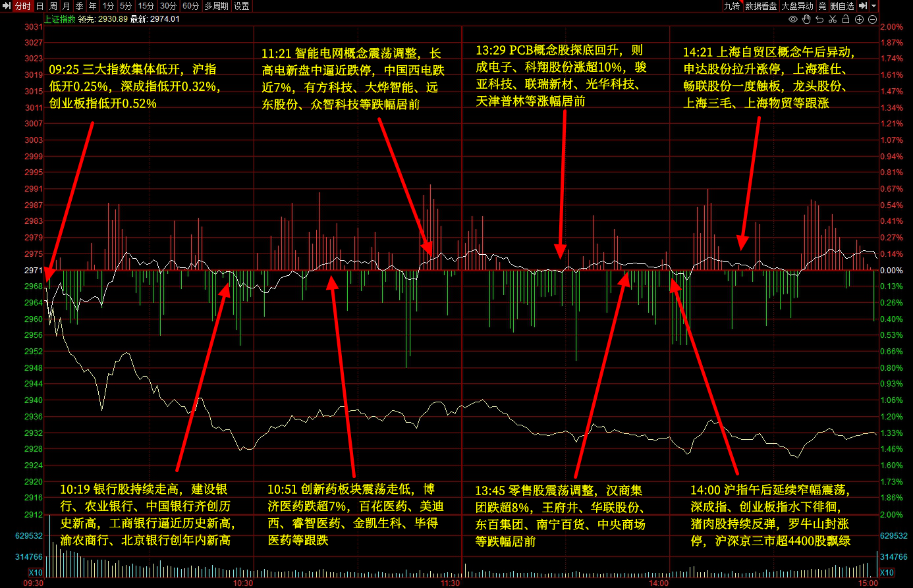Toggle the eye visibility icon

click(793, 19)
